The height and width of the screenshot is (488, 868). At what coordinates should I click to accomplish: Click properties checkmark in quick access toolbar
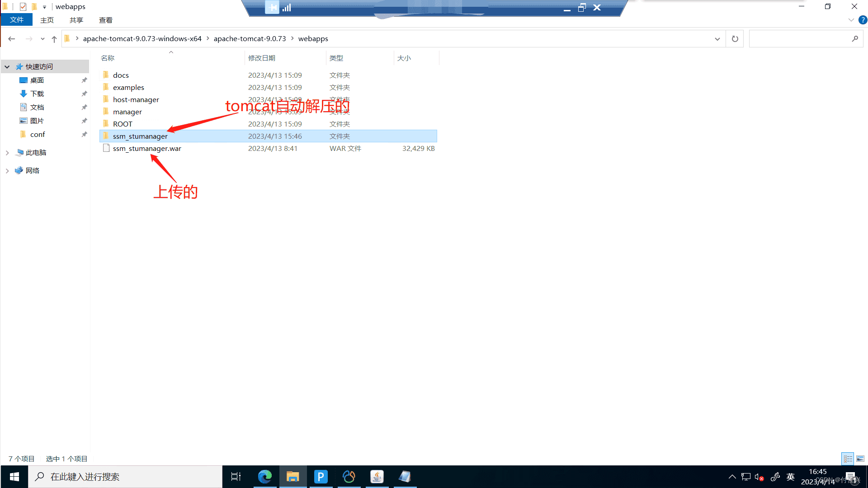pos(23,7)
